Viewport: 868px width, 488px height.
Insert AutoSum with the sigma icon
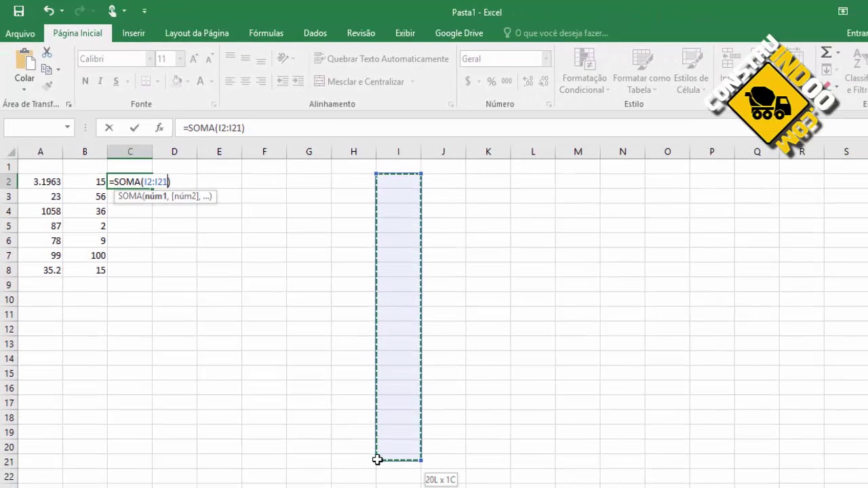pos(826,53)
